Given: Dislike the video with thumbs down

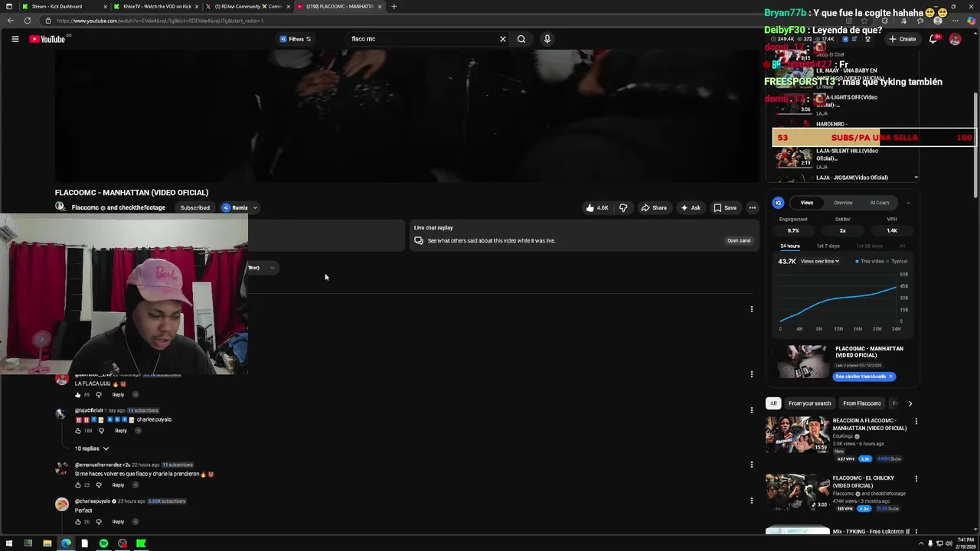Looking at the screenshot, I should point(623,207).
